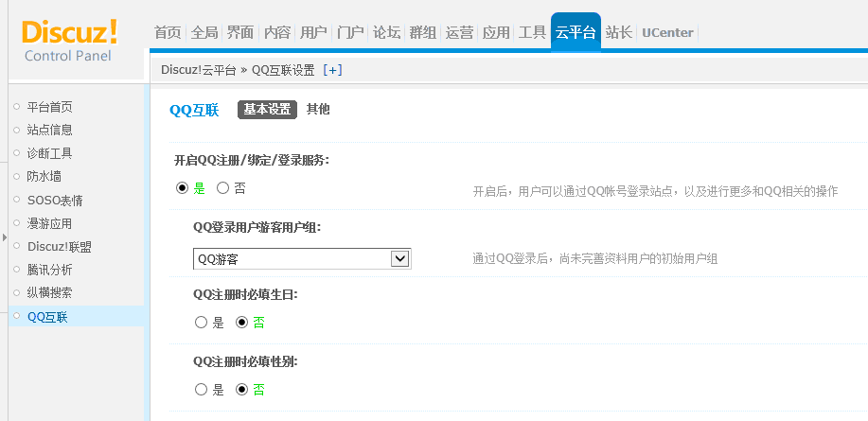Open SOSO表情 in sidebar
Viewport: 868px width, 421px height.
coord(55,201)
